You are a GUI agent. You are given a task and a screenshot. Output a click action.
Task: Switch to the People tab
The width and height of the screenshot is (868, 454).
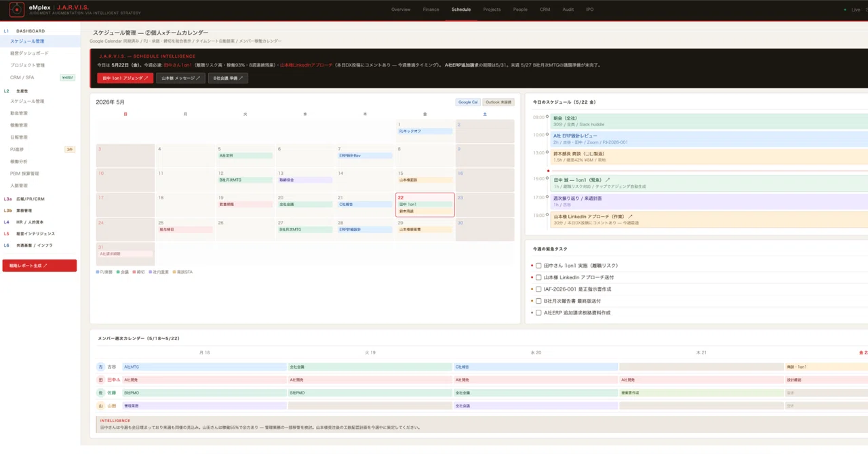tap(520, 9)
